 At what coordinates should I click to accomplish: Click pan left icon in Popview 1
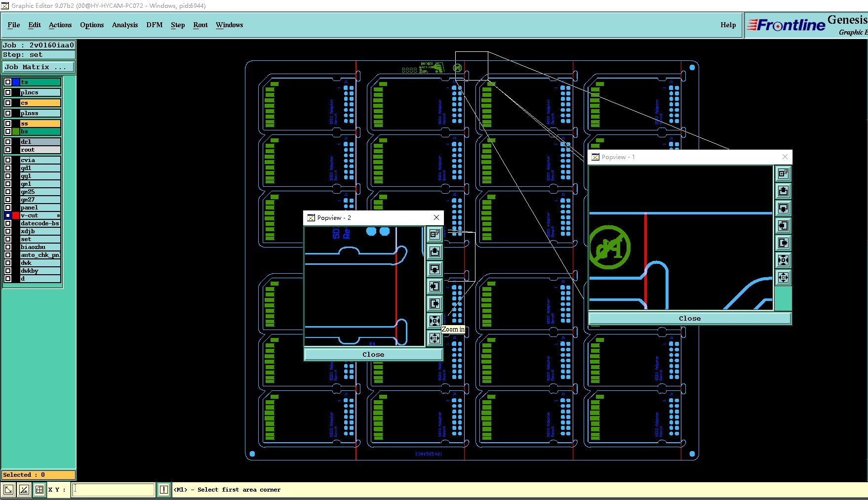pos(783,226)
